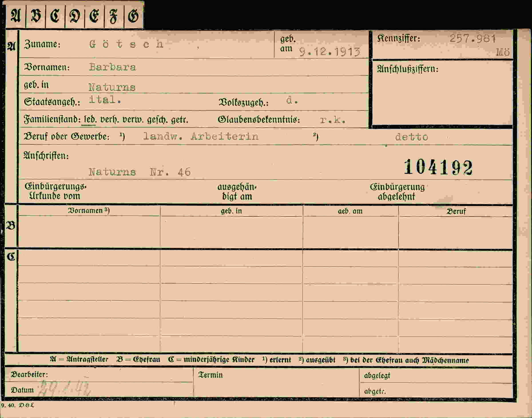The image size is (532, 418).
Task: Click the stamped number '104192'
Action: pos(438,167)
